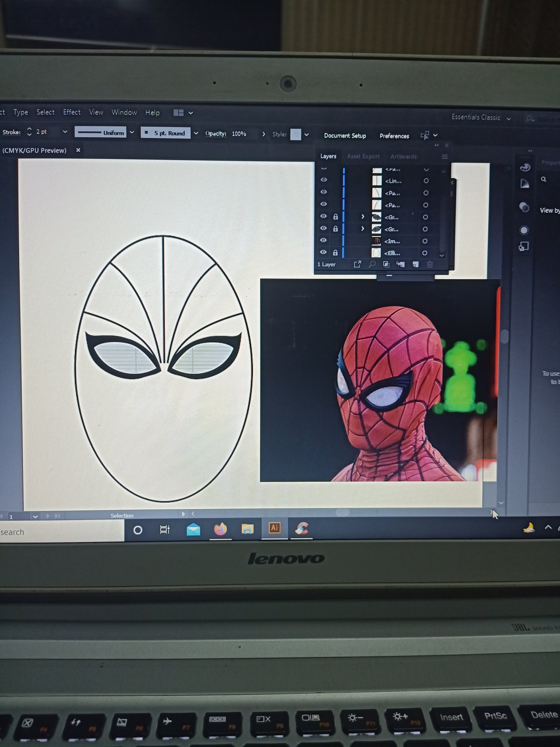This screenshot has height=747, width=560.
Task: Open the Help menu
Action: pos(152,112)
